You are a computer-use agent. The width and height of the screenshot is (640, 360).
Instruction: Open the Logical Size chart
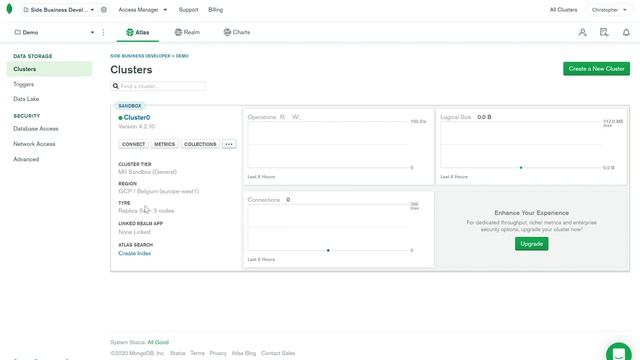pos(531,147)
